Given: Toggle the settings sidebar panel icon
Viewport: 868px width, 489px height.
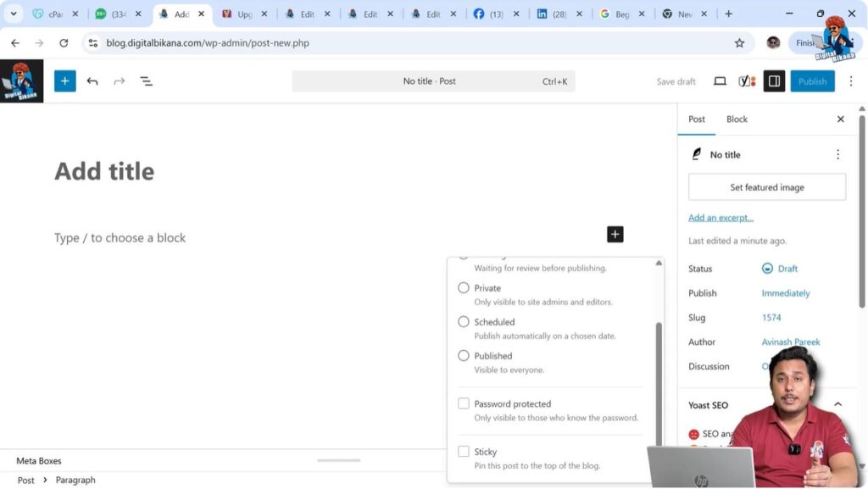Looking at the screenshot, I should coord(774,81).
